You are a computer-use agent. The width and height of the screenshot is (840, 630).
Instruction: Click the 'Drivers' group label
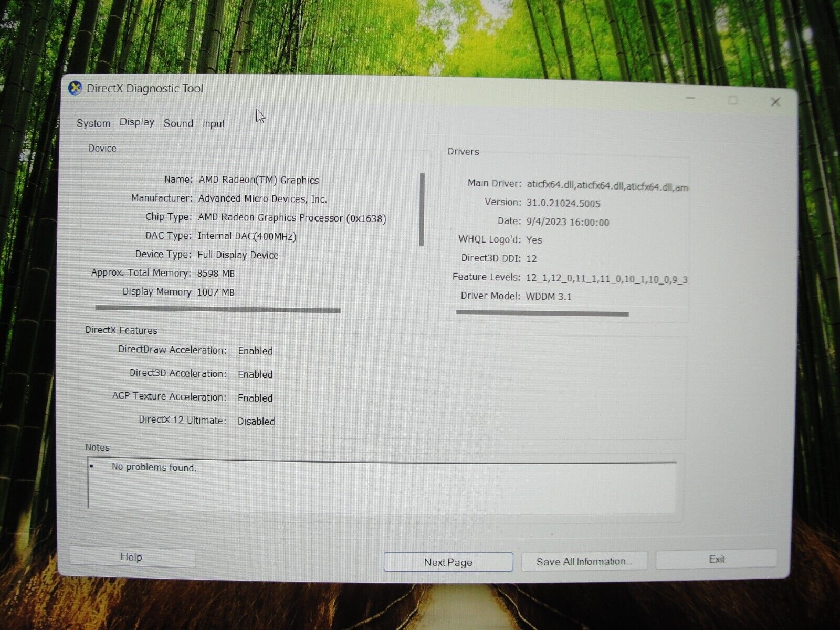point(464,152)
